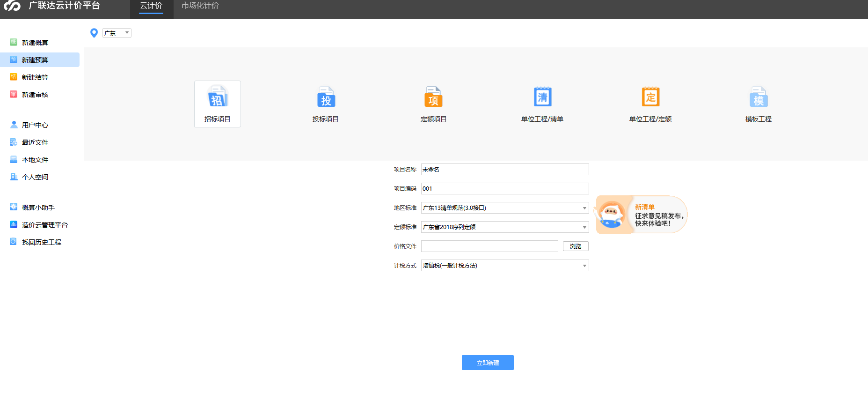
Task: Click the 立即新建 button
Action: tap(488, 363)
